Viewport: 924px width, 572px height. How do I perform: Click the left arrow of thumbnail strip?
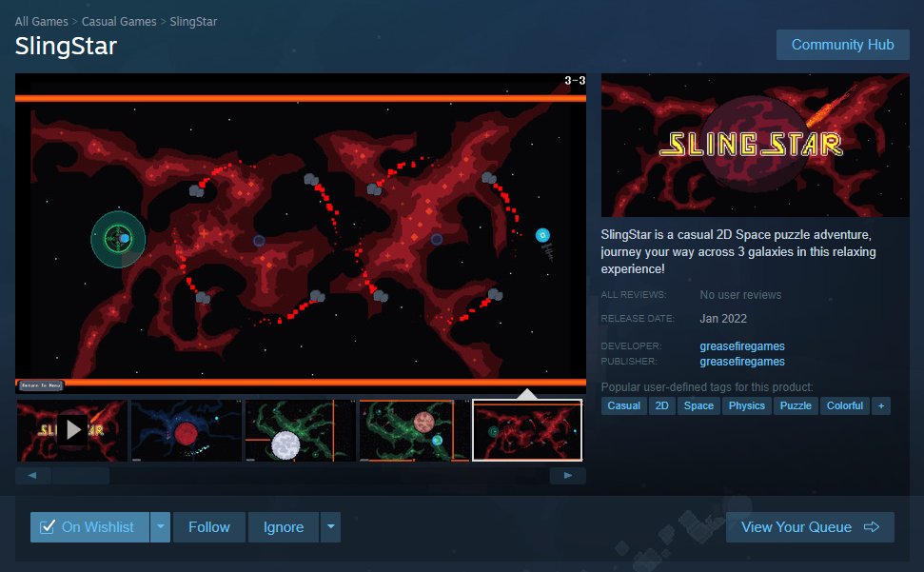click(32, 475)
